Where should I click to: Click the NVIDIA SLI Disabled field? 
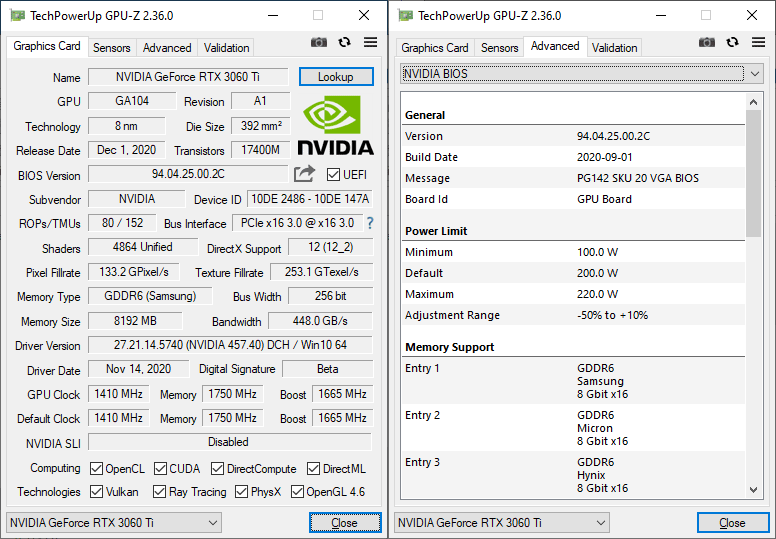(x=230, y=442)
